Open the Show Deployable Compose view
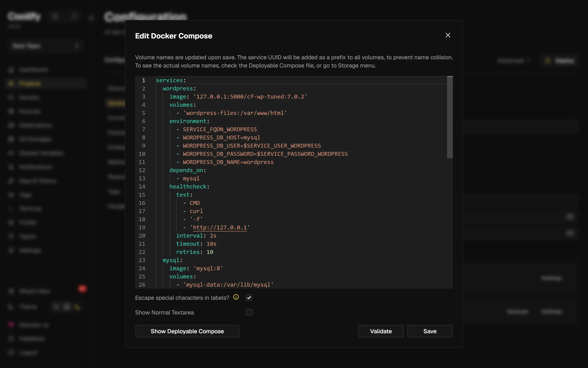The width and height of the screenshot is (588, 368). pyautogui.click(x=187, y=331)
